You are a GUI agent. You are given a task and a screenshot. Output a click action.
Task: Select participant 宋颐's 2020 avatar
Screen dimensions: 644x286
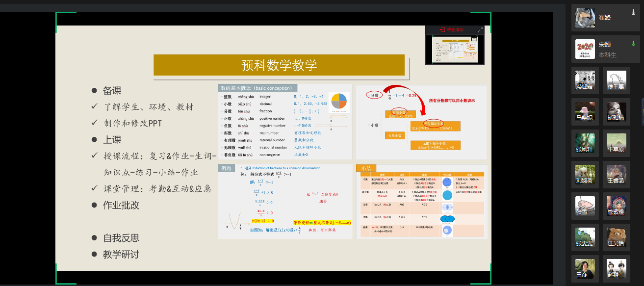pos(585,49)
